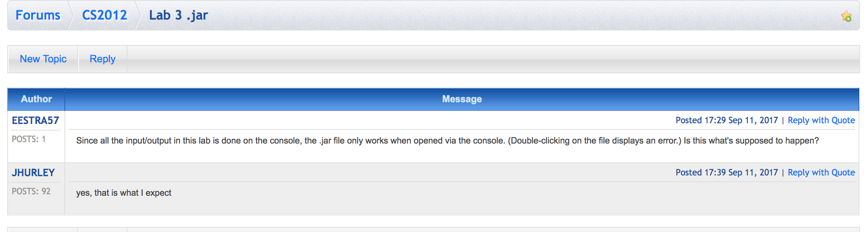The height and width of the screenshot is (232, 868).
Task: Click EESTRA57's message about the .jar file
Action: pos(447,141)
